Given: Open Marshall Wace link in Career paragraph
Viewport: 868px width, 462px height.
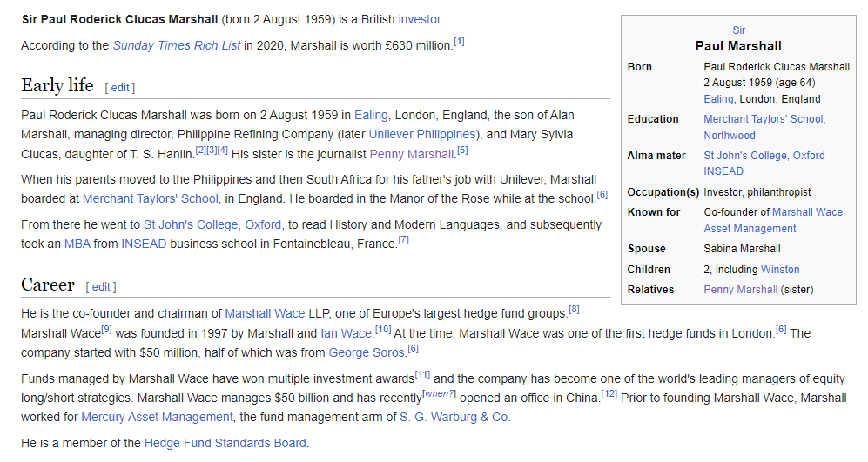Looking at the screenshot, I should (x=265, y=313).
